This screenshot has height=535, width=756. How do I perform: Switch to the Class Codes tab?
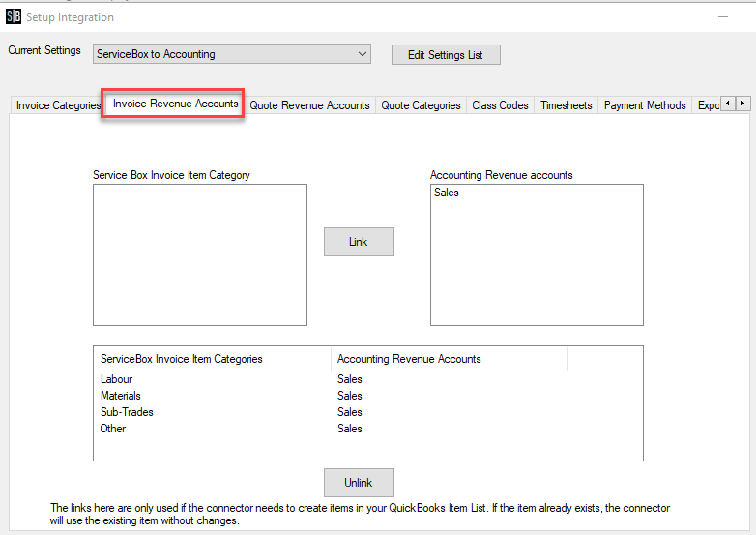500,105
